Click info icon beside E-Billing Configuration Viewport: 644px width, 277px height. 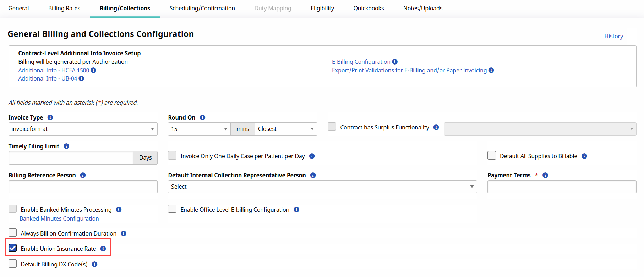pos(395,62)
